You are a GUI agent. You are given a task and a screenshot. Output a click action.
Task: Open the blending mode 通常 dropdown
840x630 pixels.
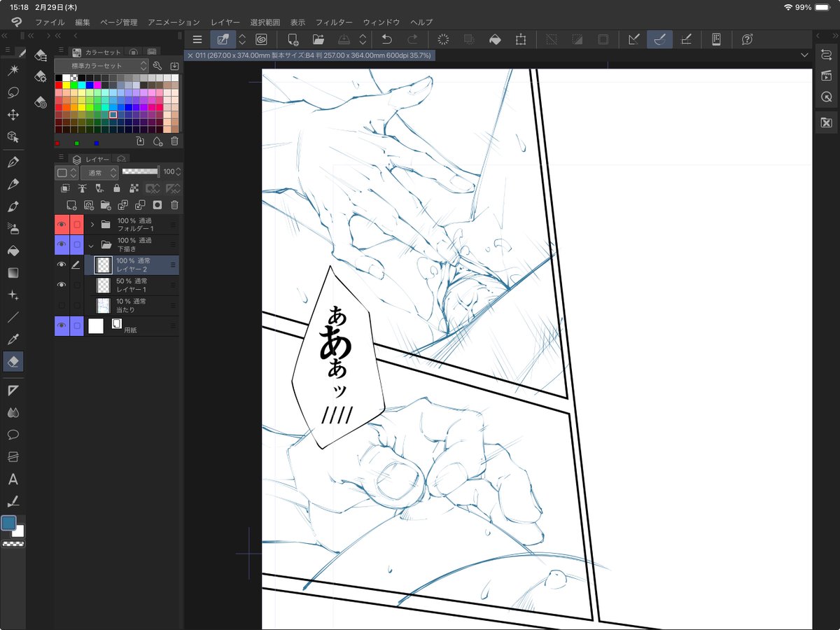coord(99,172)
